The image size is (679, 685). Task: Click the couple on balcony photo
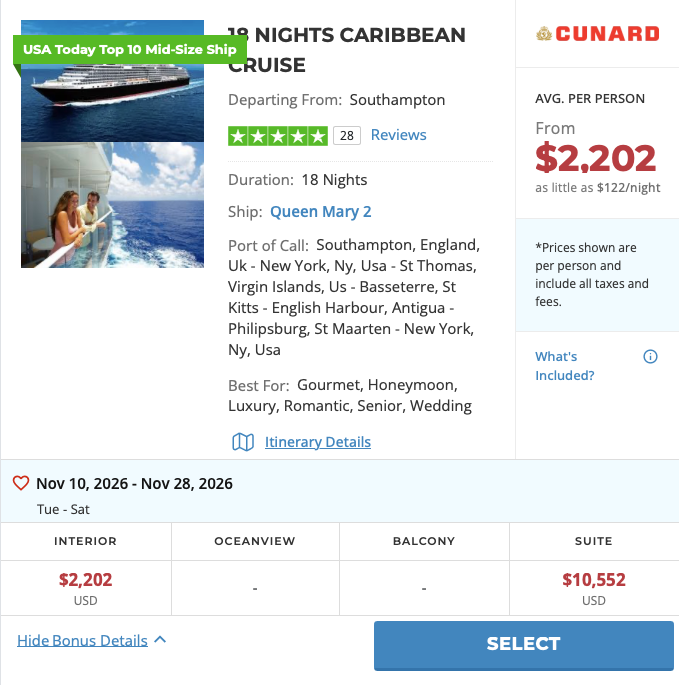112,205
